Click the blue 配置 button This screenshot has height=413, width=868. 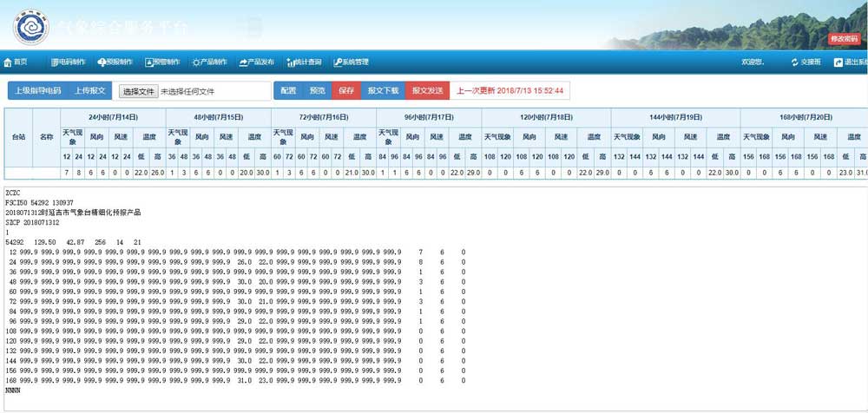coord(288,91)
